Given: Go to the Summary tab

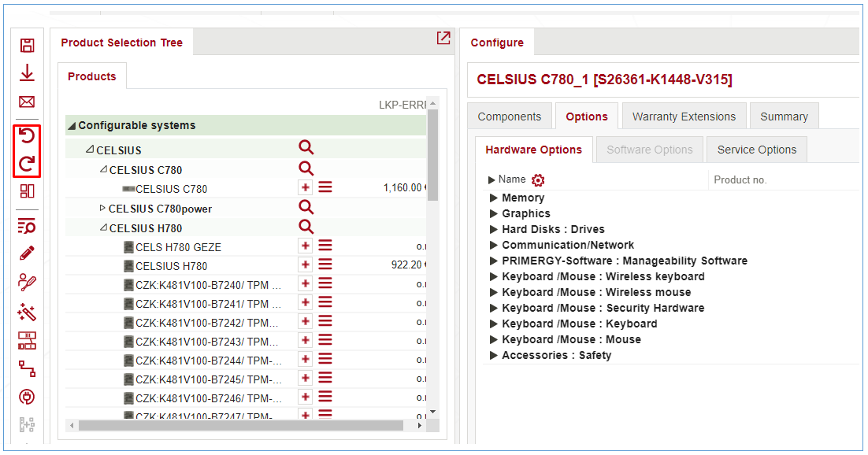Looking at the screenshot, I should (784, 117).
